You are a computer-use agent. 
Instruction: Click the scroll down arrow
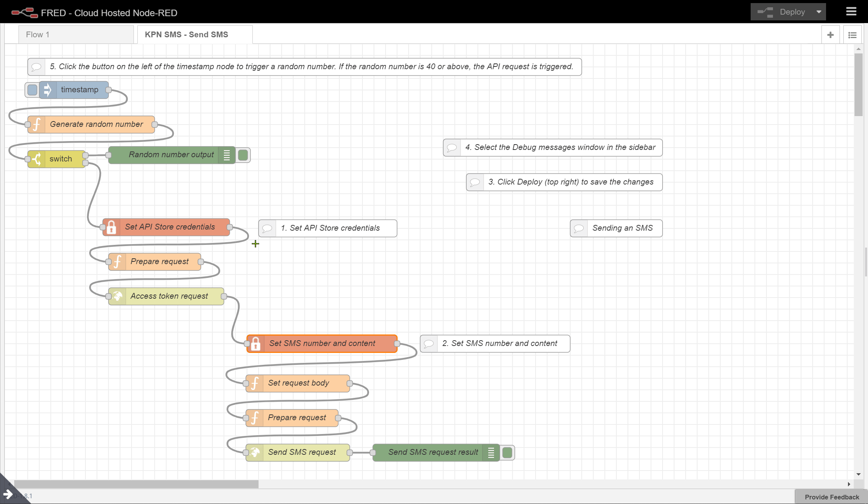pos(859,474)
